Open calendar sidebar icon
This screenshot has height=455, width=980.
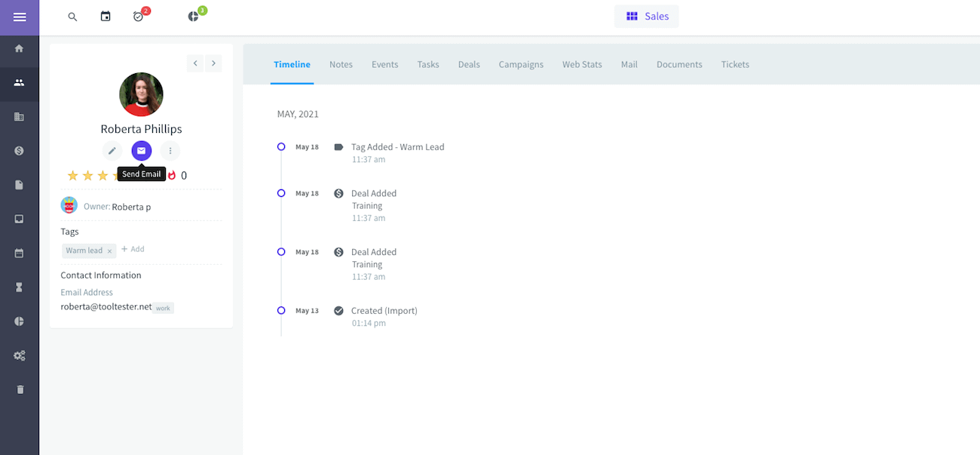(x=20, y=254)
